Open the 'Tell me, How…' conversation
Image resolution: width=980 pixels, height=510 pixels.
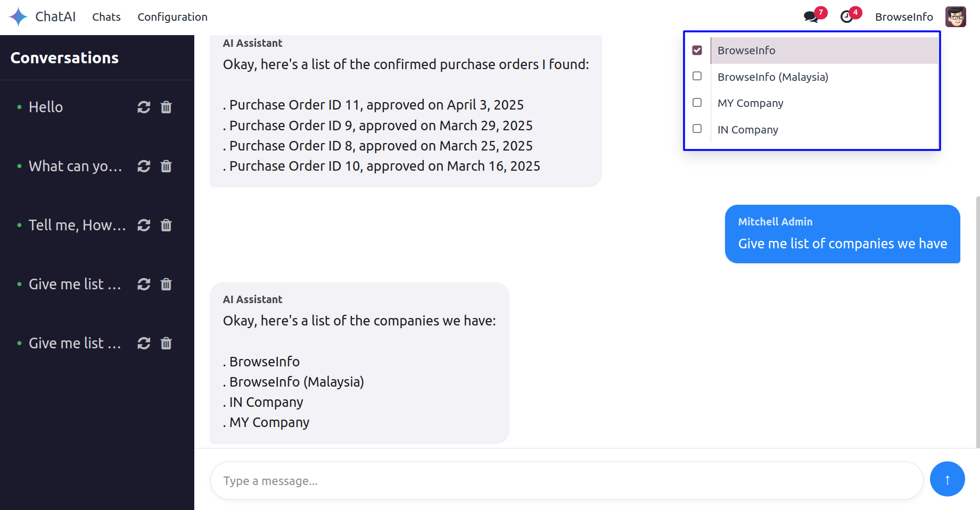(x=77, y=225)
